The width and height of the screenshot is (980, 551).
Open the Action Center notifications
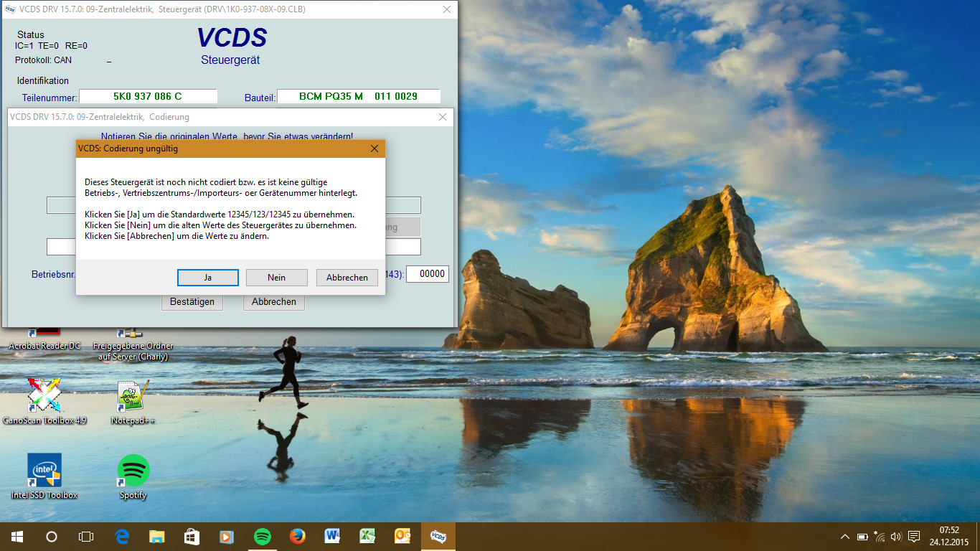pyautogui.click(x=914, y=537)
